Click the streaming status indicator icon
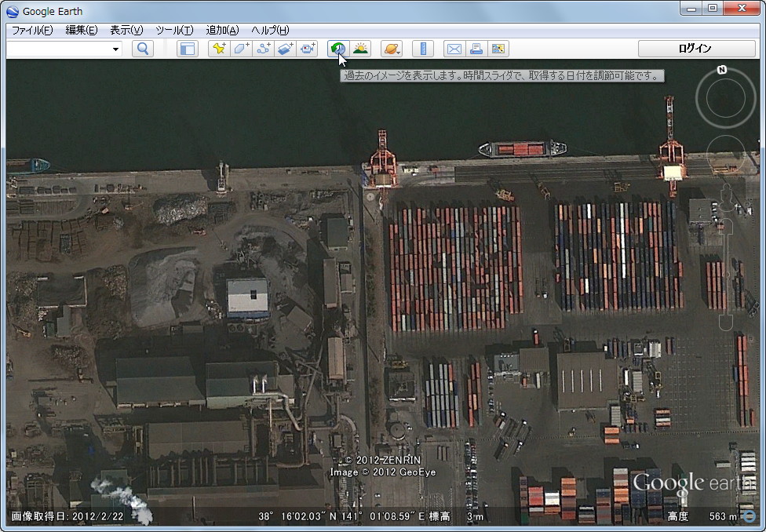The height and width of the screenshot is (532, 766). click(x=749, y=516)
